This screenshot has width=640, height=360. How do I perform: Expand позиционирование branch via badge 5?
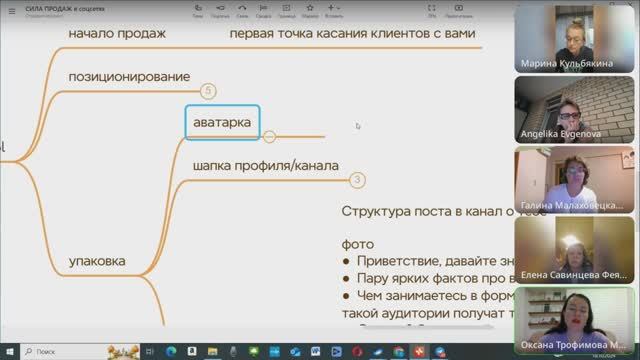208,91
